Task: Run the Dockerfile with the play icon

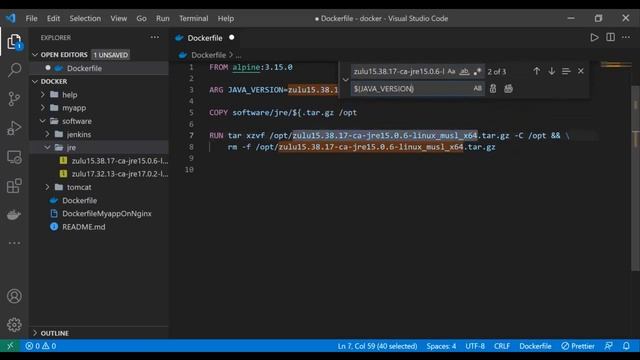Action: 594,38
